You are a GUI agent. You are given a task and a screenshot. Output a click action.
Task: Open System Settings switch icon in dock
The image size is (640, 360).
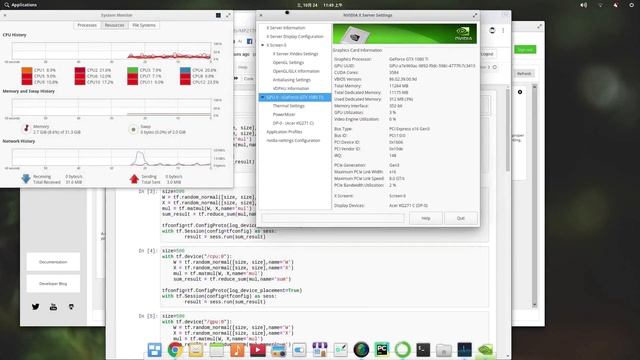point(299,350)
